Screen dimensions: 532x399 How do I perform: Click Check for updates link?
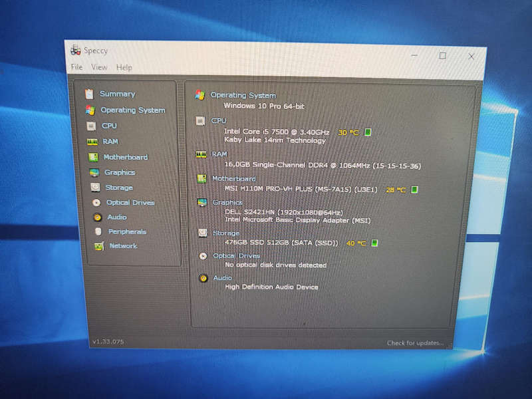click(x=415, y=343)
